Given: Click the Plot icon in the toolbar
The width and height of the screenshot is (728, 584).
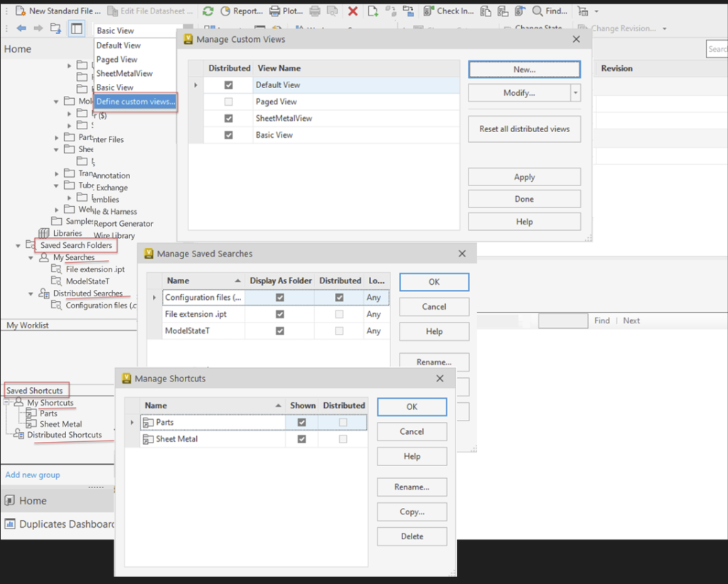Looking at the screenshot, I should click(284, 11).
